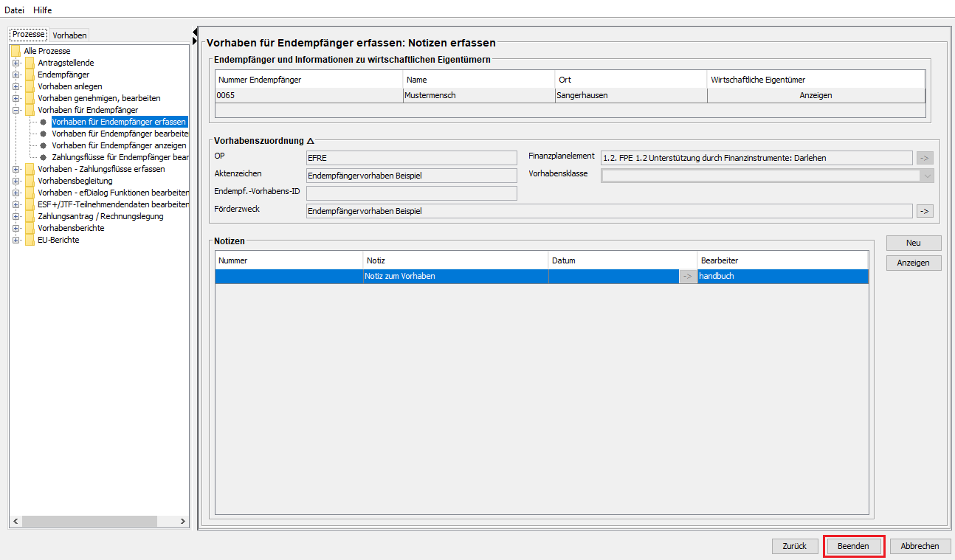Click Anzeigen under Wirtschaftliche Eigentümer
Screen dimensions: 955x560
pyautogui.click(x=816, y=95)
